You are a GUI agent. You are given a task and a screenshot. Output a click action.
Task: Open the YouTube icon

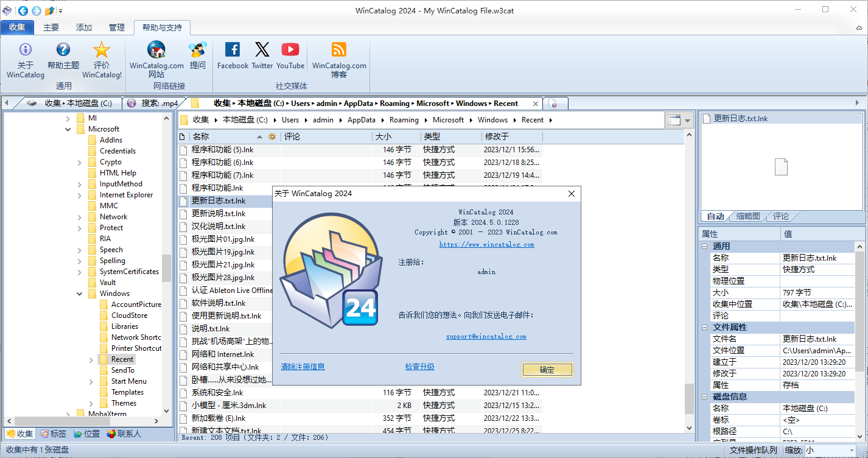click(x=290, y=49)
